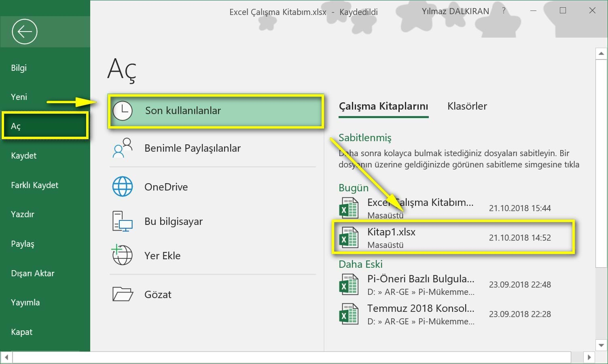Go back using the circled arrow button

25,32
